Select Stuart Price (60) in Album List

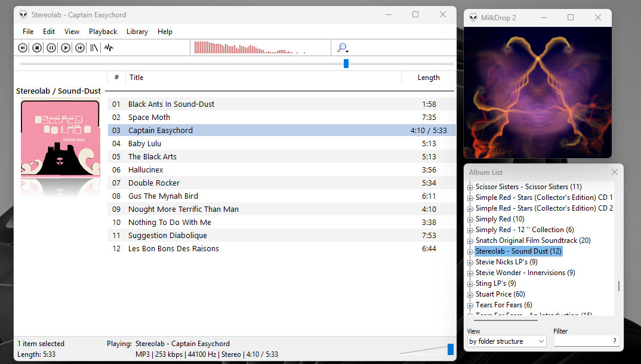coord(500,294)
